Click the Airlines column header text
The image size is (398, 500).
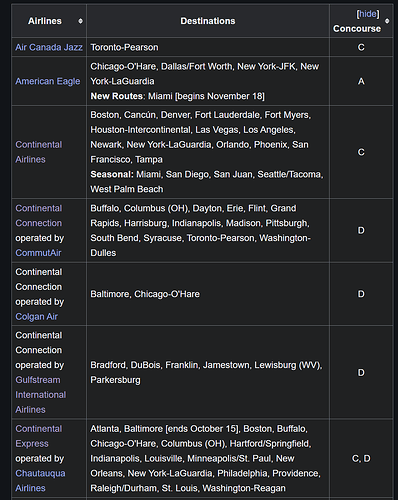(x=45, y=21)
